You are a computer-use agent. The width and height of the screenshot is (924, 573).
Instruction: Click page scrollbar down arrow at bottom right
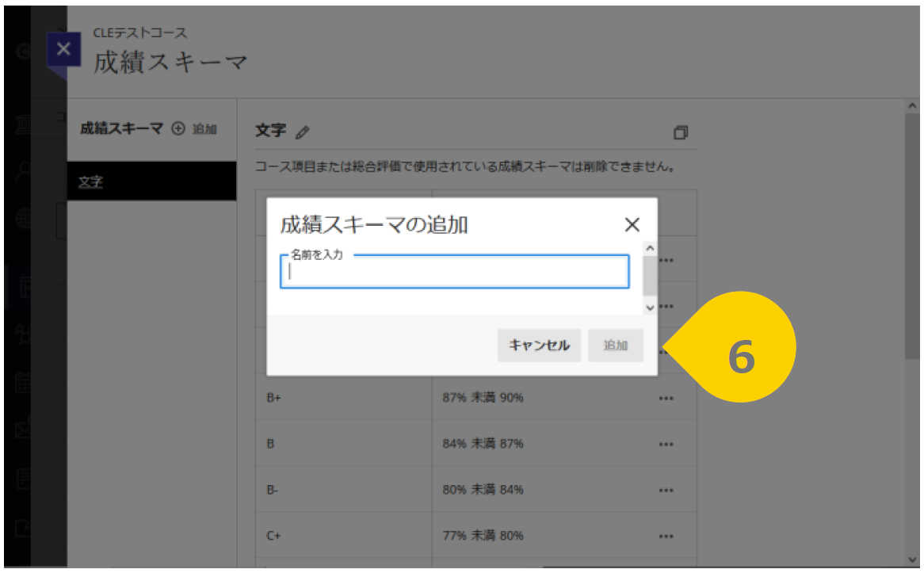(912, 560)
